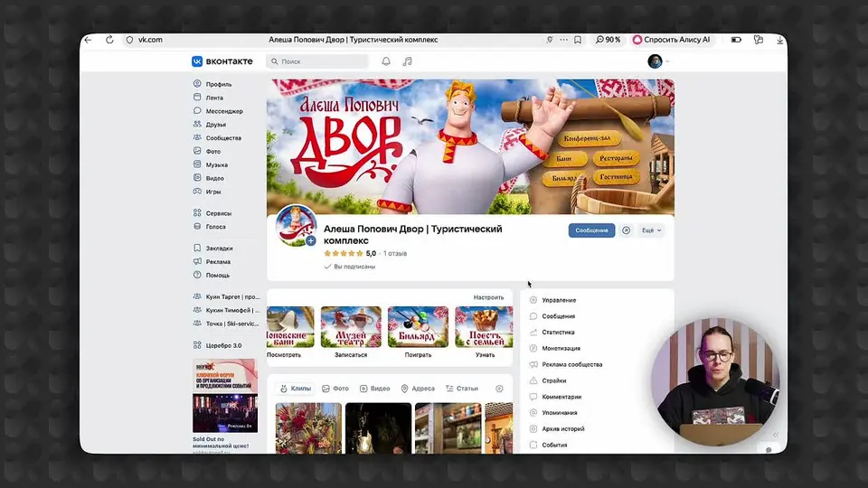The height and width of the screenshot is (488, 868).
Task: Click the round icon beside Сообщение button
Action: tap(626, 230)
